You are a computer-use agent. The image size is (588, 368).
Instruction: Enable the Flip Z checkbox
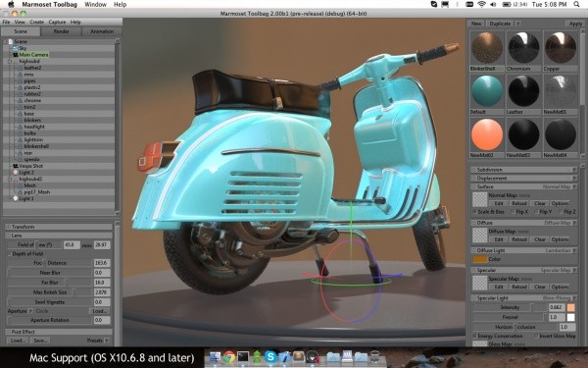pos(560,212)
